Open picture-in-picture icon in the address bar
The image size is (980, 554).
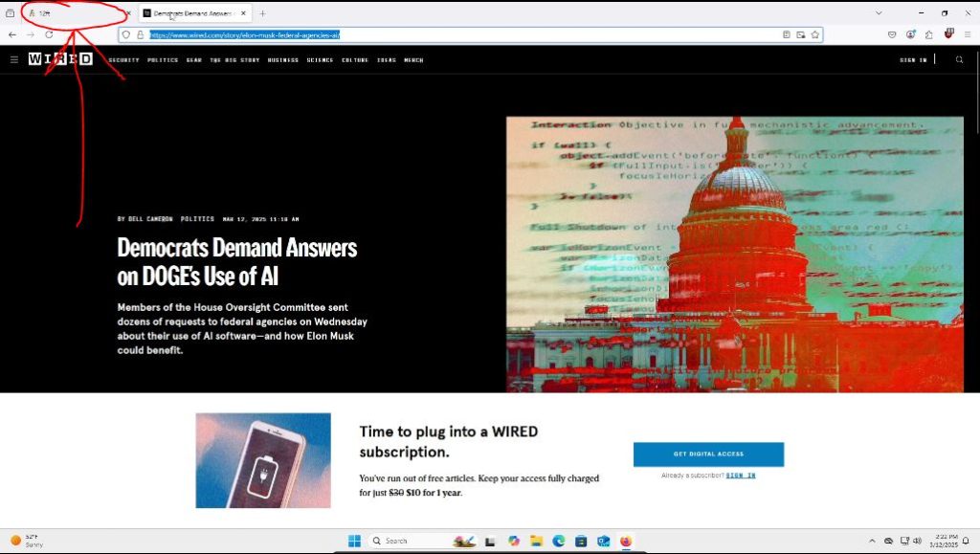pos(801,35)
